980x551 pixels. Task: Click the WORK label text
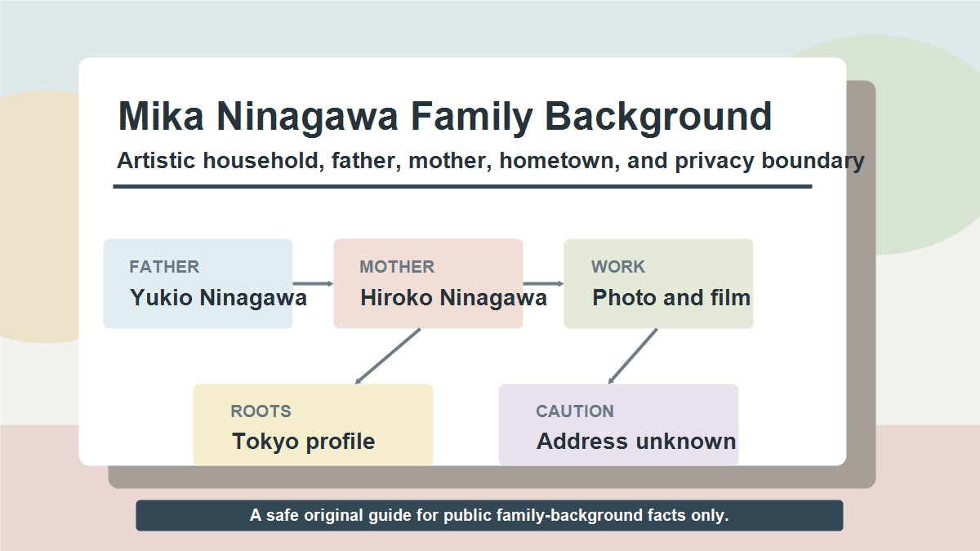(x=618, y=267)
